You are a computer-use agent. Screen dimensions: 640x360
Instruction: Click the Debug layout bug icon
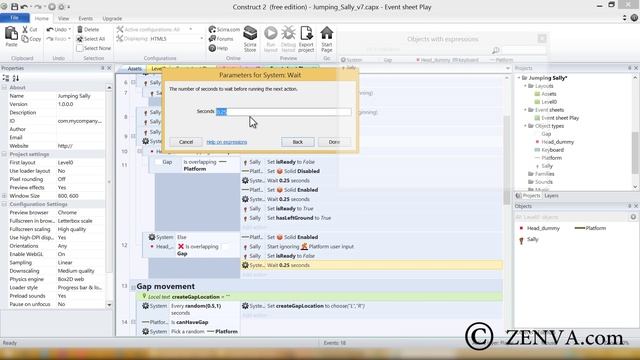click(x=288, y=33)
